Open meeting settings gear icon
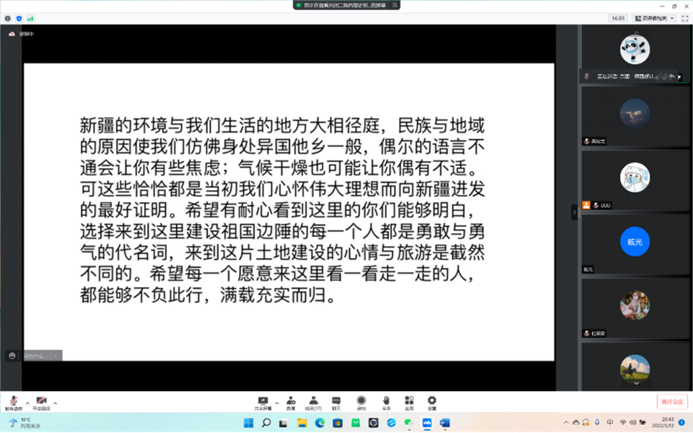693x433 pixels. click(x=432, y=401)
